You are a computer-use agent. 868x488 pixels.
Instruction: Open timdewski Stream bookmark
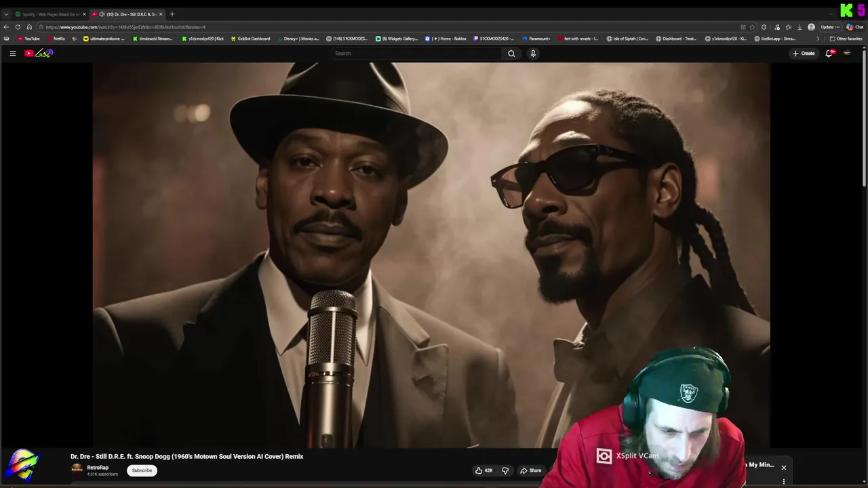pos(153,39)
